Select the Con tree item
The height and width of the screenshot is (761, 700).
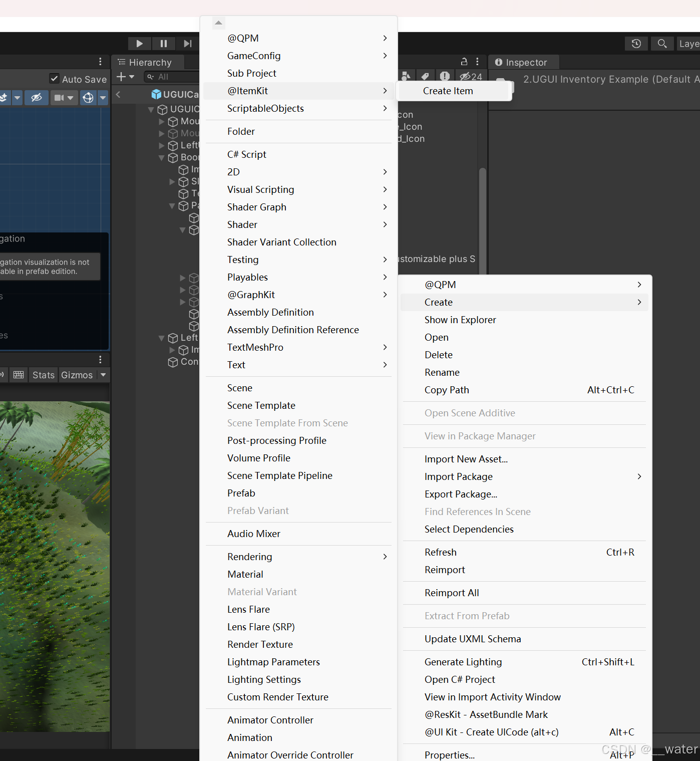[183, 362]
